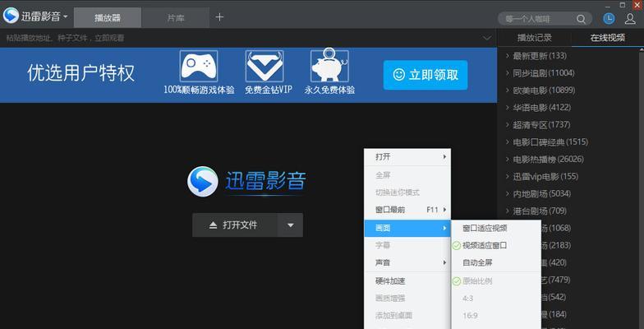Switch to the 播放器 tab

coord(107,18)
